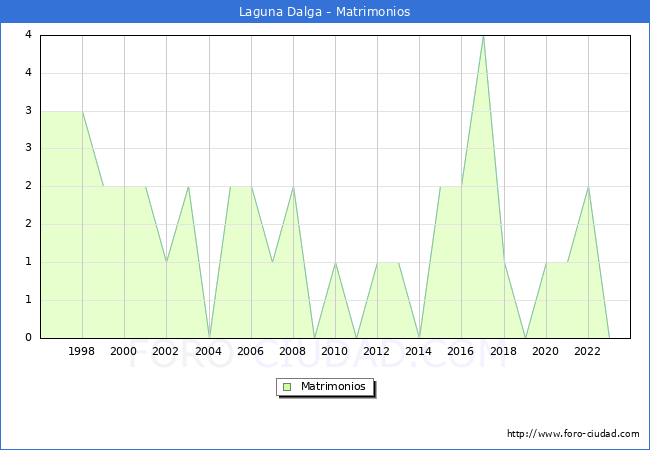Open the foro-ciudad.com URL link
The height and width of the screenshot is (450, 650).
point(573,434)
